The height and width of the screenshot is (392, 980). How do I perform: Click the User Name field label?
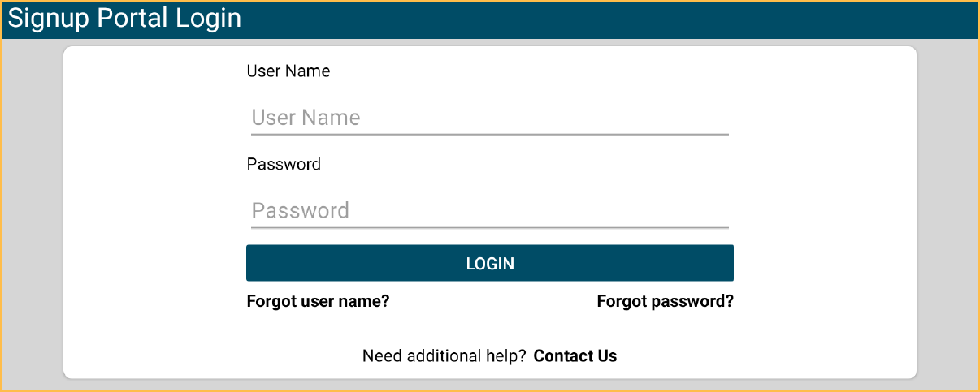288,71
